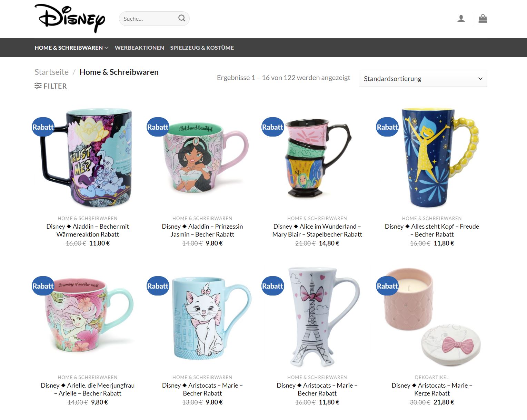Image resolution: width=527 pixels, height=420 pixels.
Task: Open the shopping bag cart icon
Action: pyautogui.click(x=483, y=18)
